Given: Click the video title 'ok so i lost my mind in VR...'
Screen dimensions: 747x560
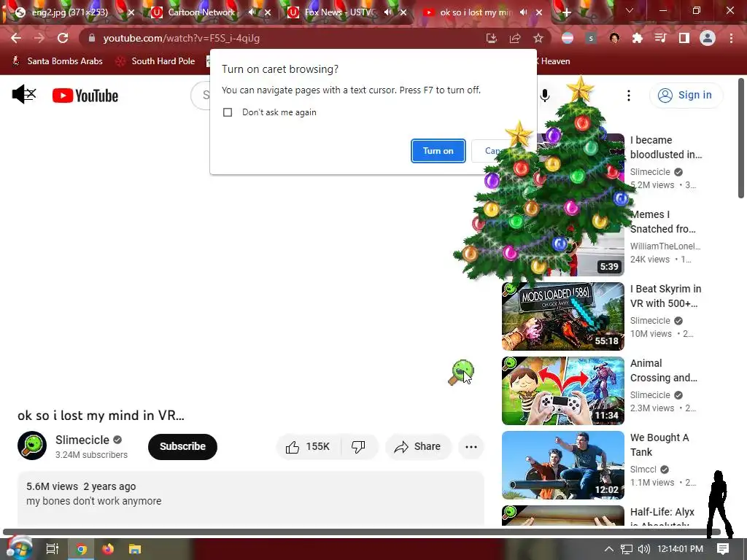Looking at the screenshot, I should tap(101, 415).
